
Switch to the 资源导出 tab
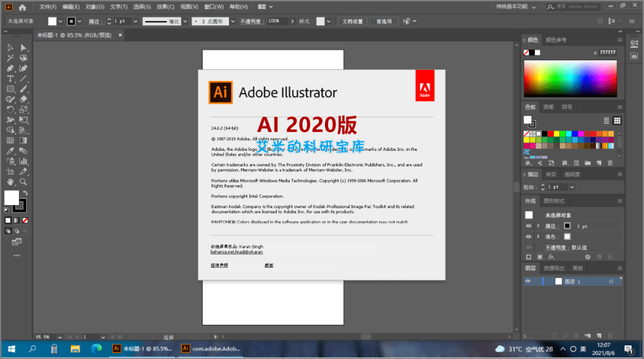[x=554, y=268]
